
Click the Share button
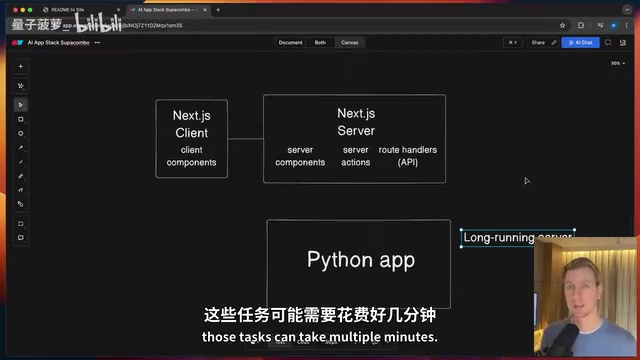click(538, 42)
